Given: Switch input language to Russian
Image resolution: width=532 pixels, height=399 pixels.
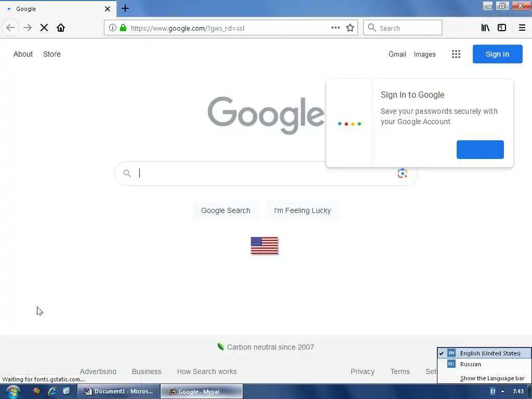Looking at the screenshot, I should click(485, 364).
